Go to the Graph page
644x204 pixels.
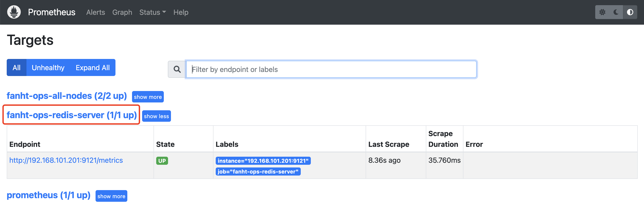coord(122,12)
